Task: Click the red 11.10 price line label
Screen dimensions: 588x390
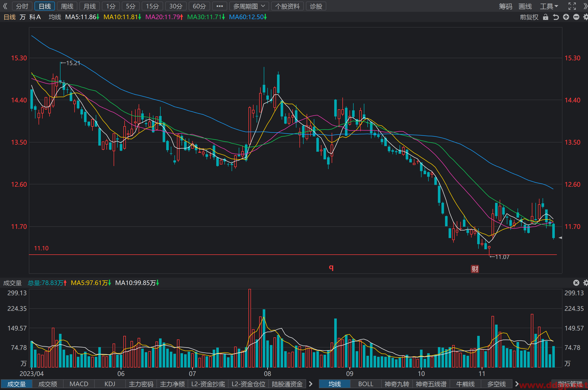Action: 41,248
